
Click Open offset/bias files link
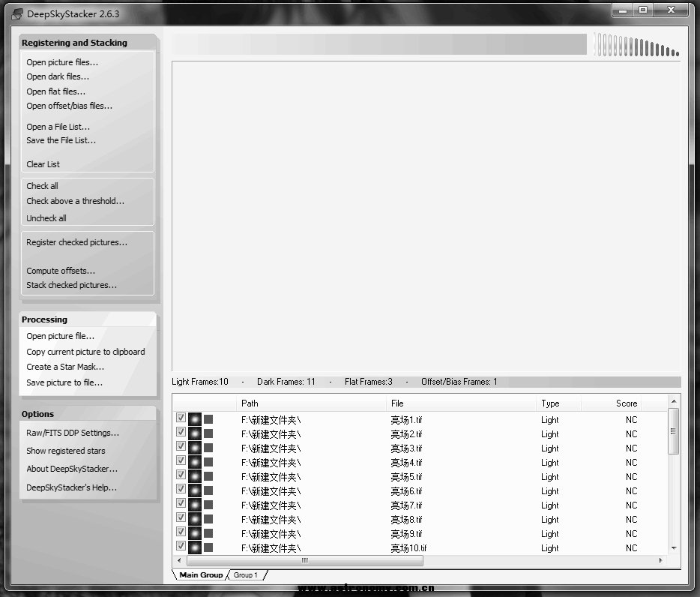(x=69, y=106)
